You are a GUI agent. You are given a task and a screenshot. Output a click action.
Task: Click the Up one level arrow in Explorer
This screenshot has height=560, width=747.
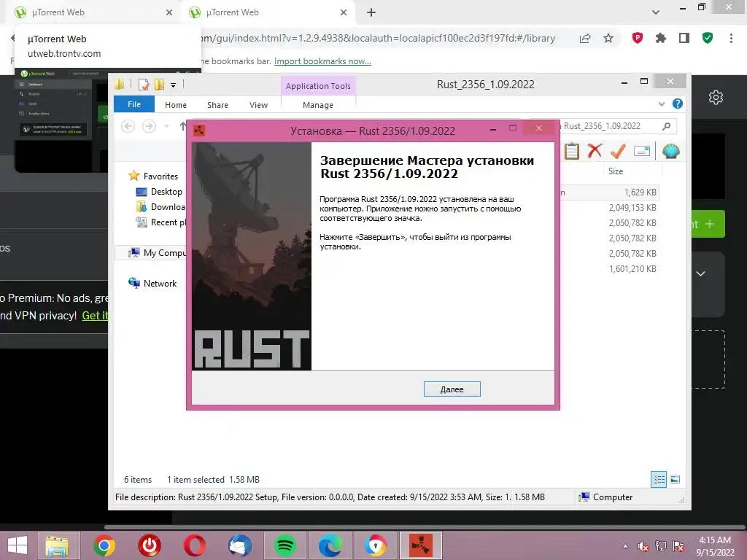[183, 126]
